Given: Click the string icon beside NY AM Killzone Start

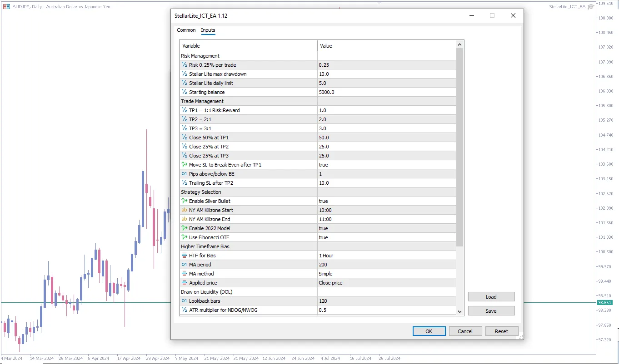Looking at the screenshot, I should point(184,210).
